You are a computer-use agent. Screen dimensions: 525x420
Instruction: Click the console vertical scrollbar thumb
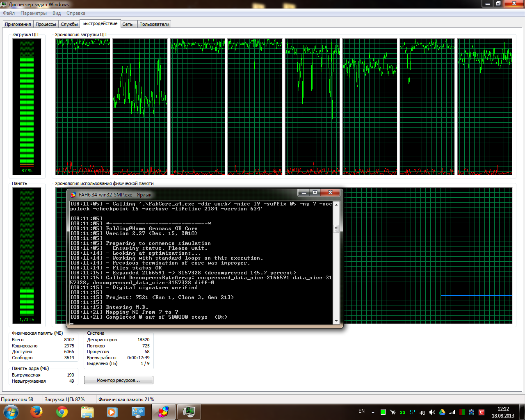pos(336,228)
